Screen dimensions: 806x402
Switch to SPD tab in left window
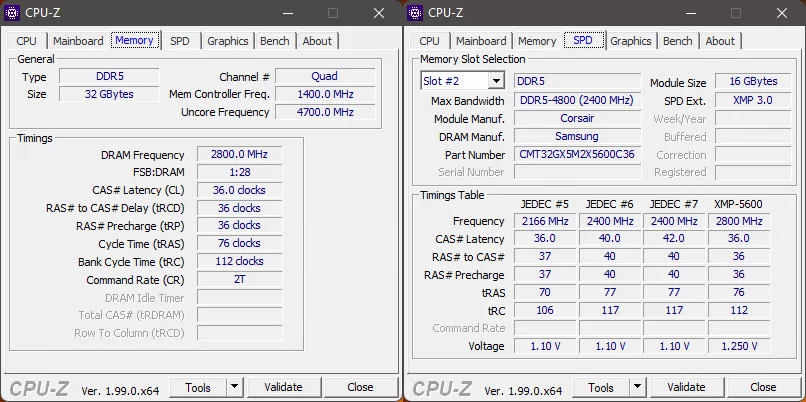click(179, 41)
